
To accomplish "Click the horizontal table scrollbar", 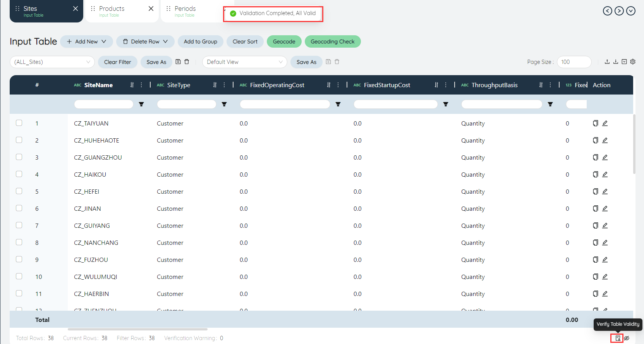I will point(137,329).
